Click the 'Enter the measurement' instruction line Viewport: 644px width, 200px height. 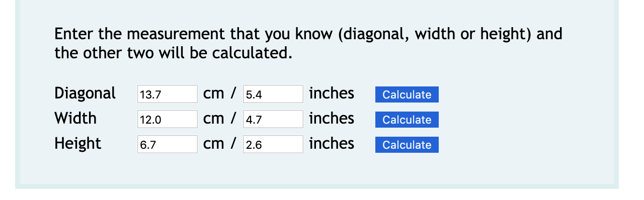pyautogui.click(x=308, y=34)
